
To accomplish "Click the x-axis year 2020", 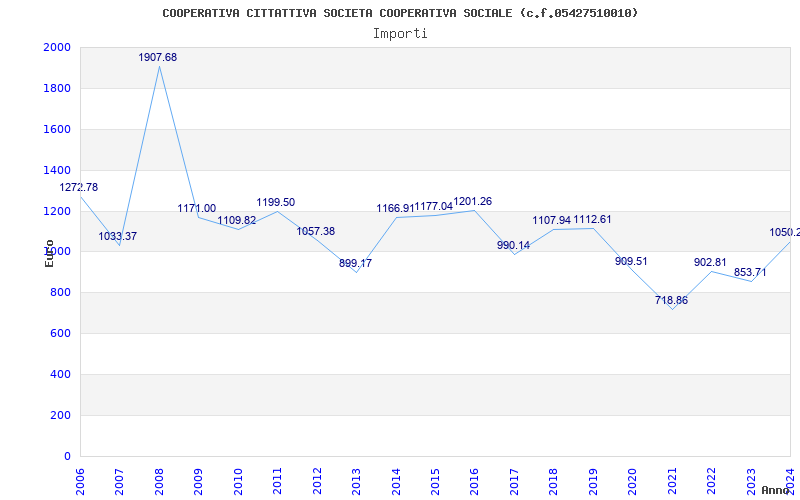I will point(633,481).
